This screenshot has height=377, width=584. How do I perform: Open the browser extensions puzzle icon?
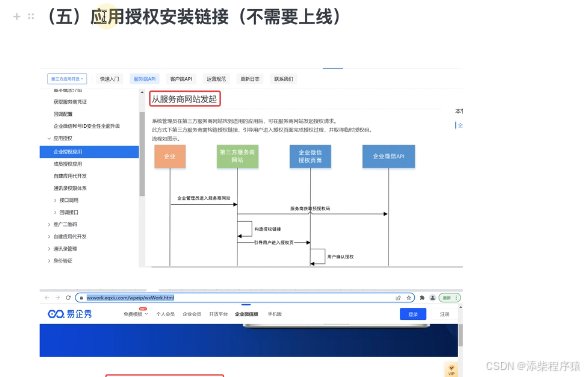[422, 298]
